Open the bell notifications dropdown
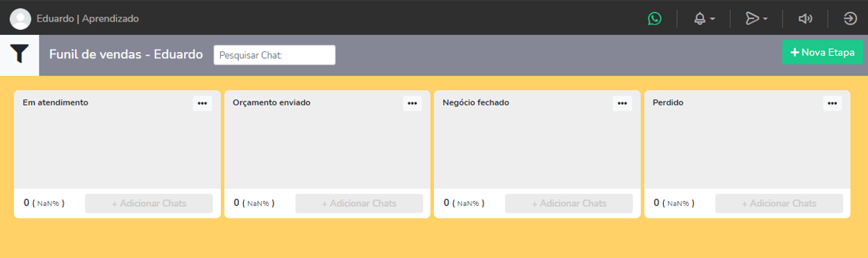The image size is (868, 258). 704,19
